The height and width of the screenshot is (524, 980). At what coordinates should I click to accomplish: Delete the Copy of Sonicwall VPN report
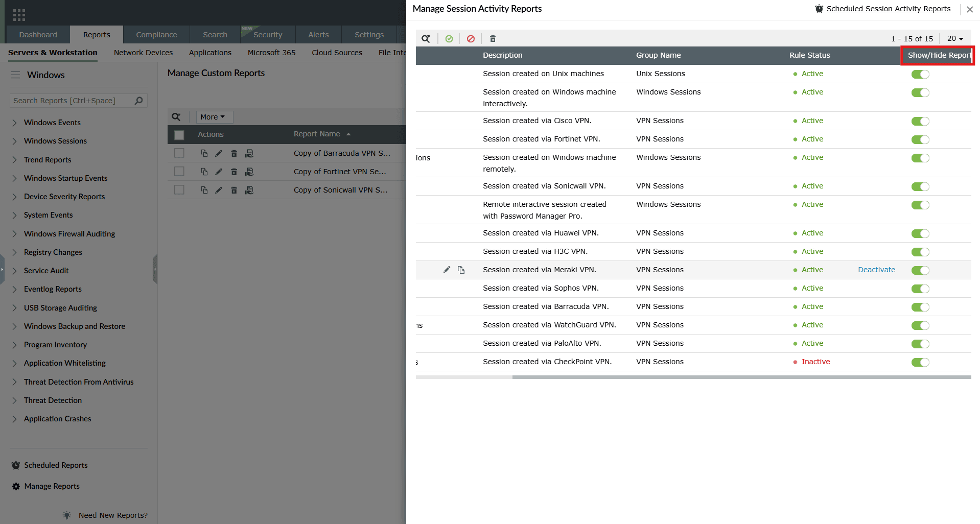[x=234, y=190]
